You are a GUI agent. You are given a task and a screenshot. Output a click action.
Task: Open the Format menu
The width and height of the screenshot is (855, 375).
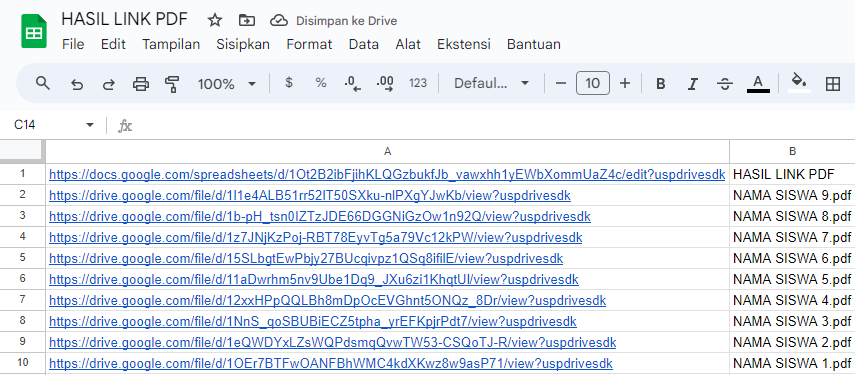click(x=309, y=44)
